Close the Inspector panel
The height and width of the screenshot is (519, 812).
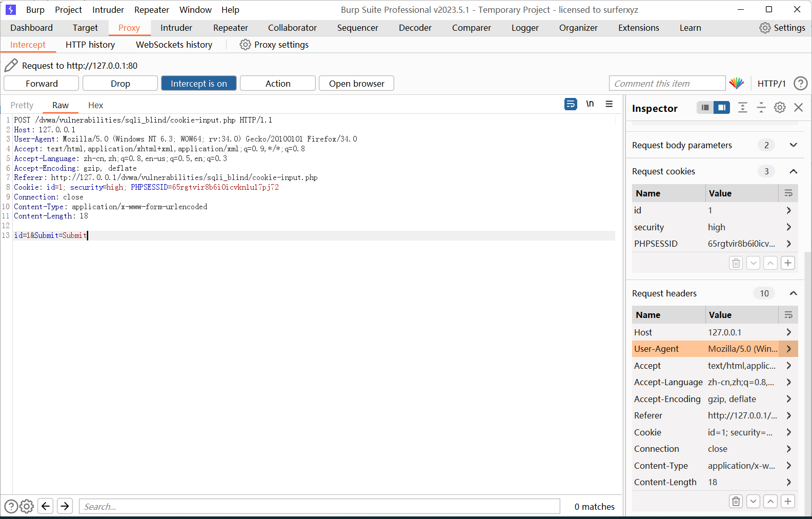coord(798,108)
